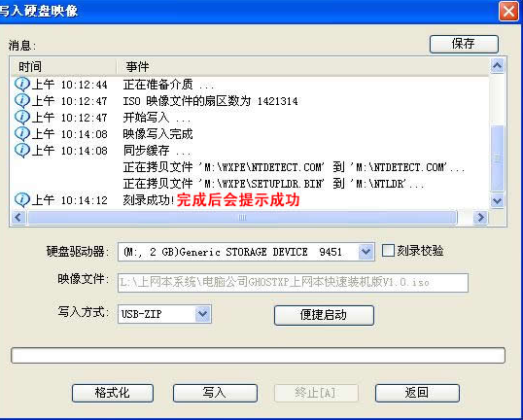The width and height of the screenshot is (523, 420).
Task: Click the 格式化 button
Action: pyautogui.click(x=113, y=393)
